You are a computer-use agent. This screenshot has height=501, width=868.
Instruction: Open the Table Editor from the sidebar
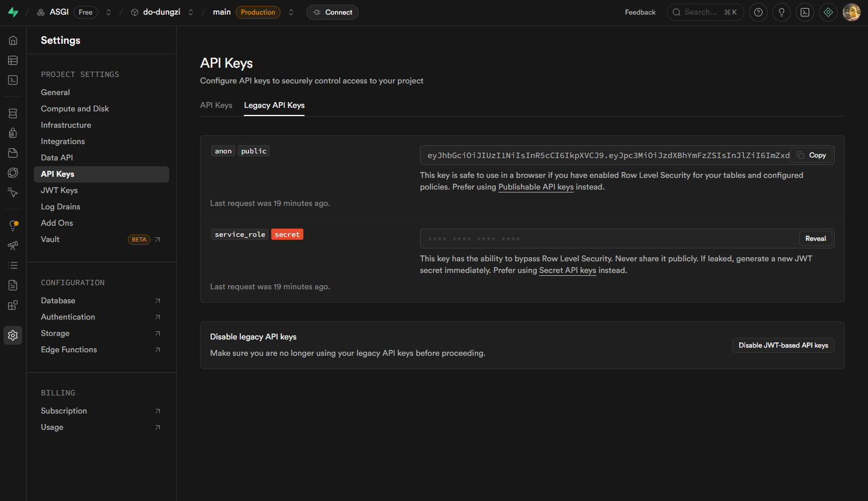point(13,61)
